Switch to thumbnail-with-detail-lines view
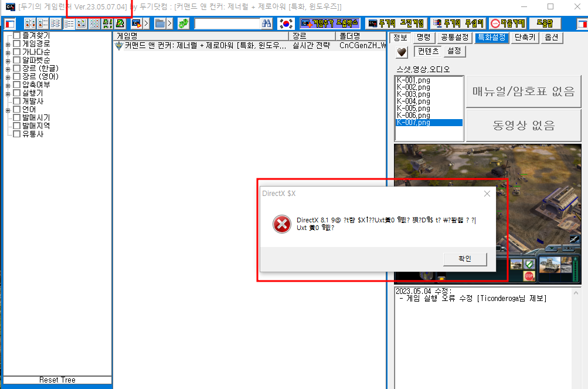The image size is (588, 389). pyautogui.click(x=43, y=23)
